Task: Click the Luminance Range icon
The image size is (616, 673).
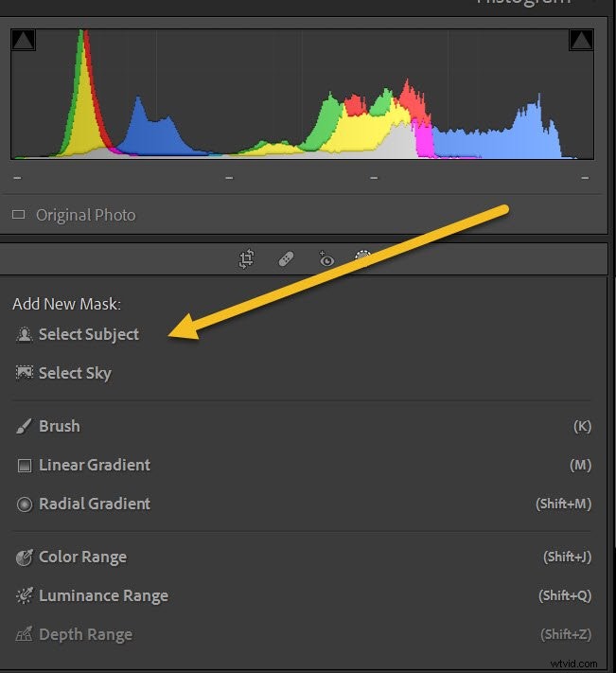Action: [x=24, y=595]
